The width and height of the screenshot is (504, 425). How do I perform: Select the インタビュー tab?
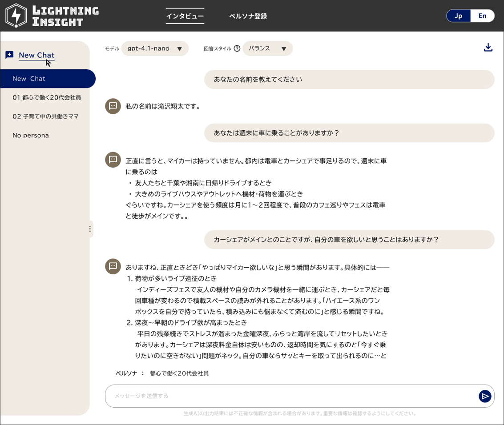185,16
